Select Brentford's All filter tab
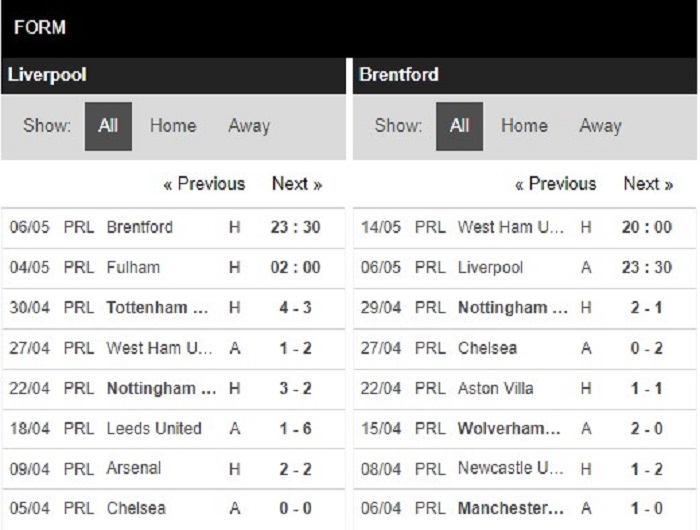The image size is (700, 530). pos(459,126)
